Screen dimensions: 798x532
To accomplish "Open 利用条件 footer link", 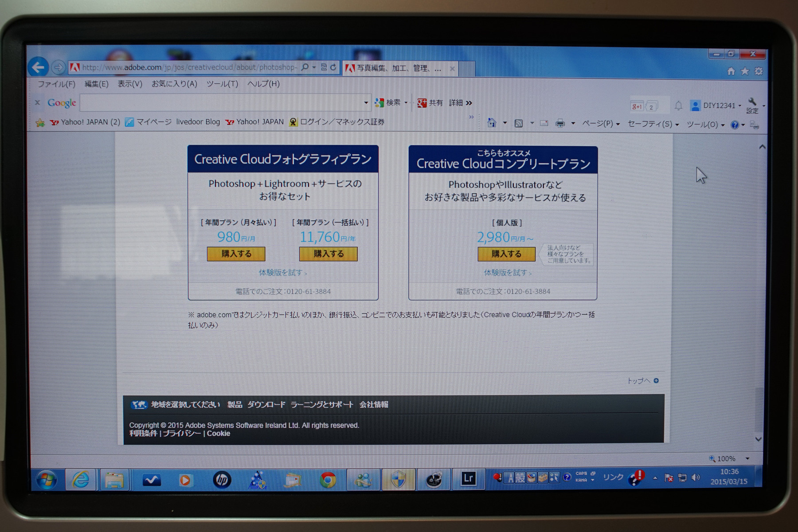I will pyautogui.click(x=143, y=434).
